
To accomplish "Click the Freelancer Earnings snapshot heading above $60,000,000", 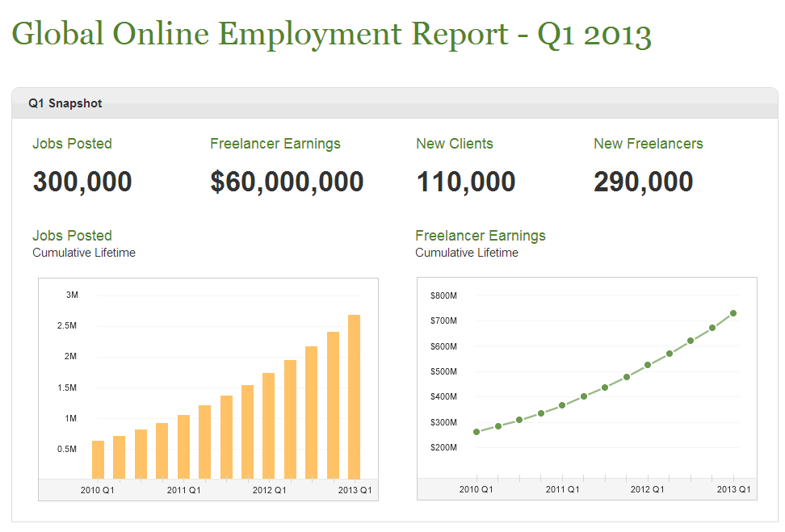I will pyautogui.click(x=275, y=144).
